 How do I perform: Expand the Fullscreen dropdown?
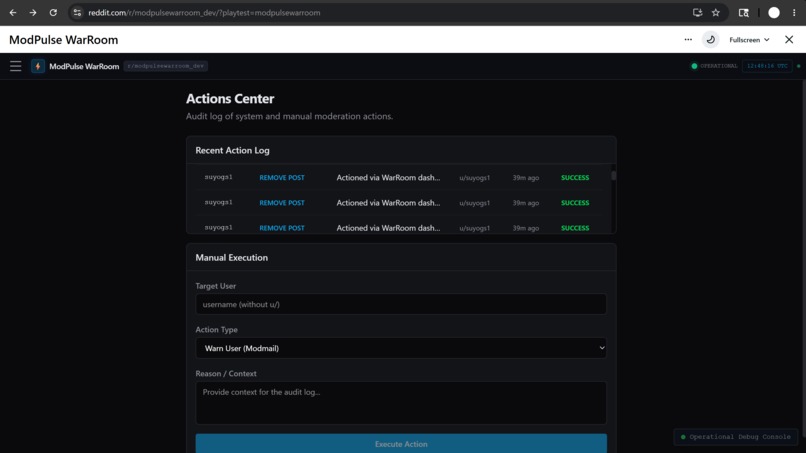pyautogui.click(x=749, y=40)
